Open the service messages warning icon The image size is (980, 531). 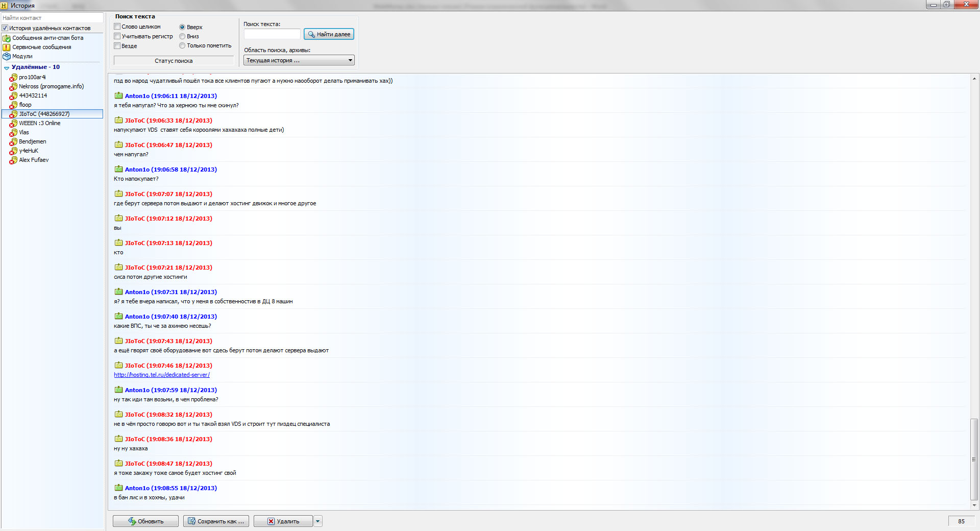coord(6,47)
